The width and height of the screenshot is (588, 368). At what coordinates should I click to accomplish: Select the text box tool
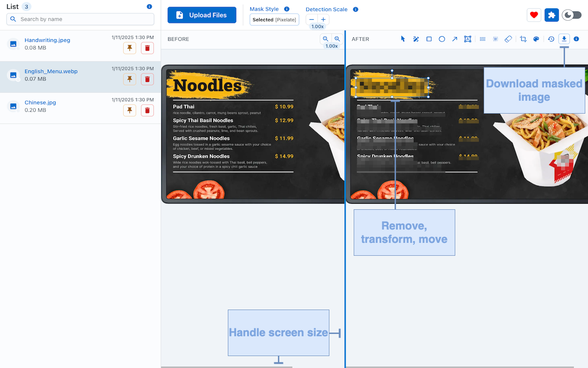pos(467,39)
